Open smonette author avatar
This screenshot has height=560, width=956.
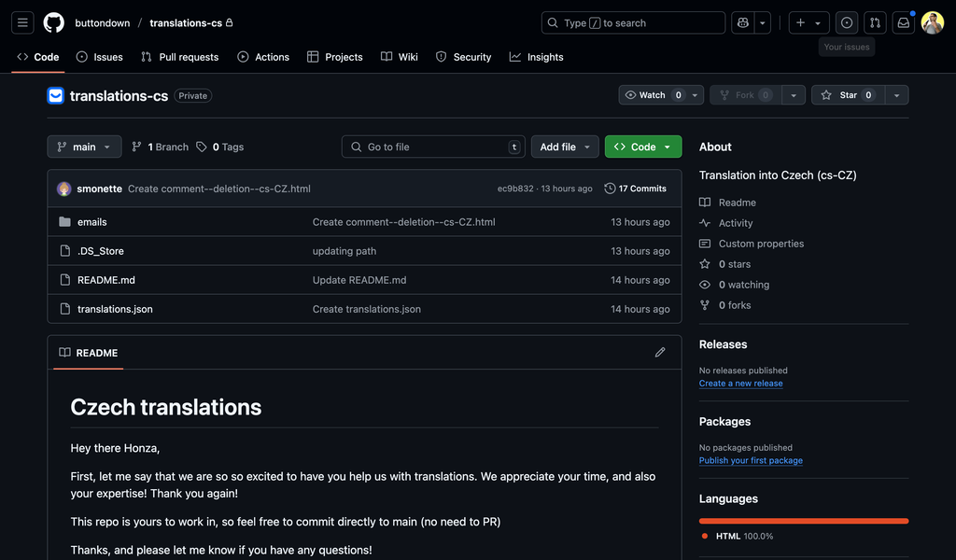[x=64, y=189]
